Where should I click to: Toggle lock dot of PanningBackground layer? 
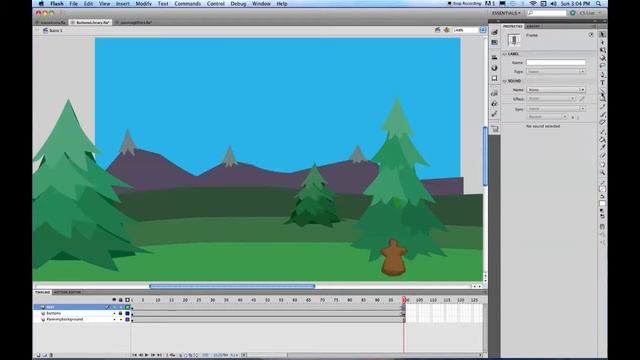[x=120, y=320]
